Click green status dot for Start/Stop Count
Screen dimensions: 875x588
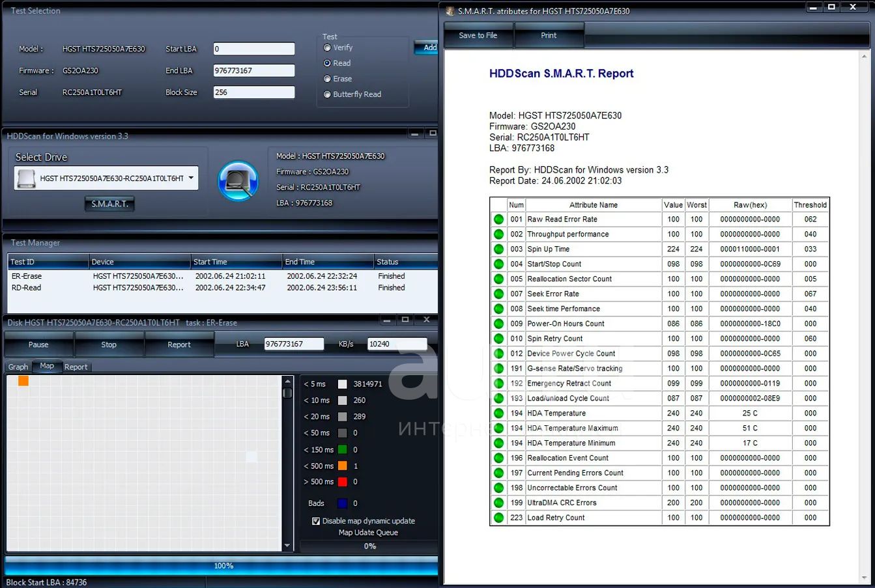[x=498, y=264]
